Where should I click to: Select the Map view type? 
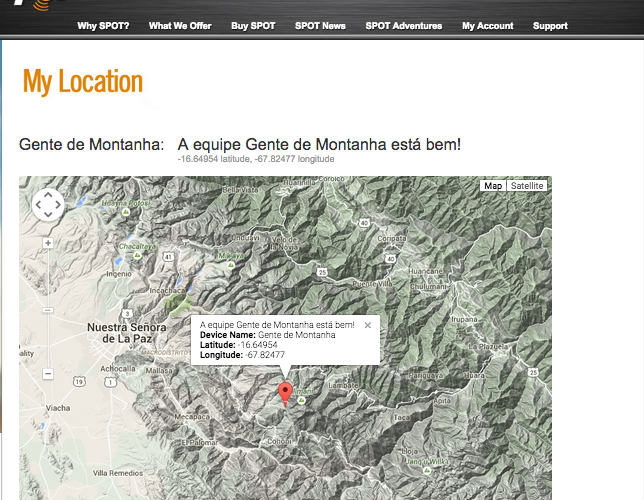coord(492,186)
